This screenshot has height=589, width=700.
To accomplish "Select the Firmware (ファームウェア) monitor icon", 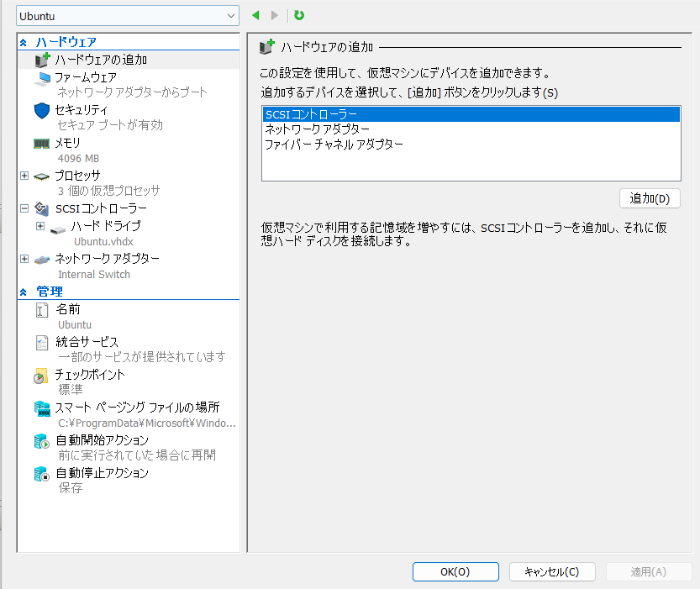I will [42, 77].
